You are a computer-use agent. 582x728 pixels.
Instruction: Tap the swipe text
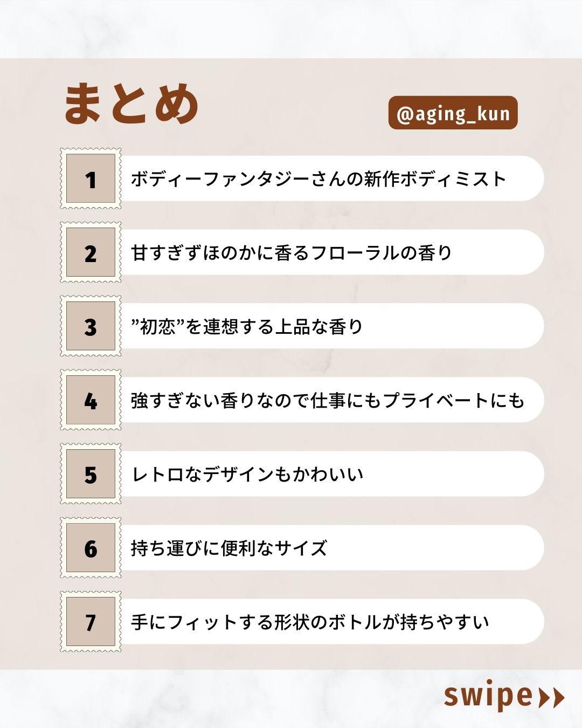[488, 696]
